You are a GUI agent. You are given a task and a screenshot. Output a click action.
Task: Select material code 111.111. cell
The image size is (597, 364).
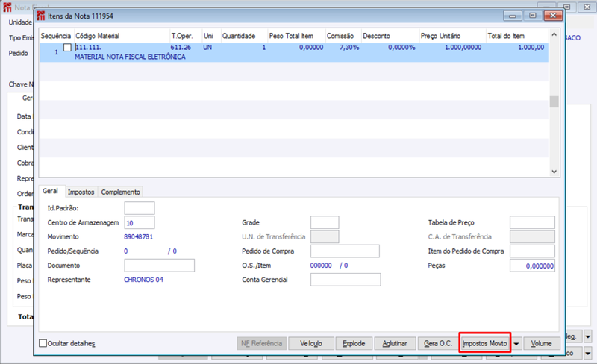88,48
